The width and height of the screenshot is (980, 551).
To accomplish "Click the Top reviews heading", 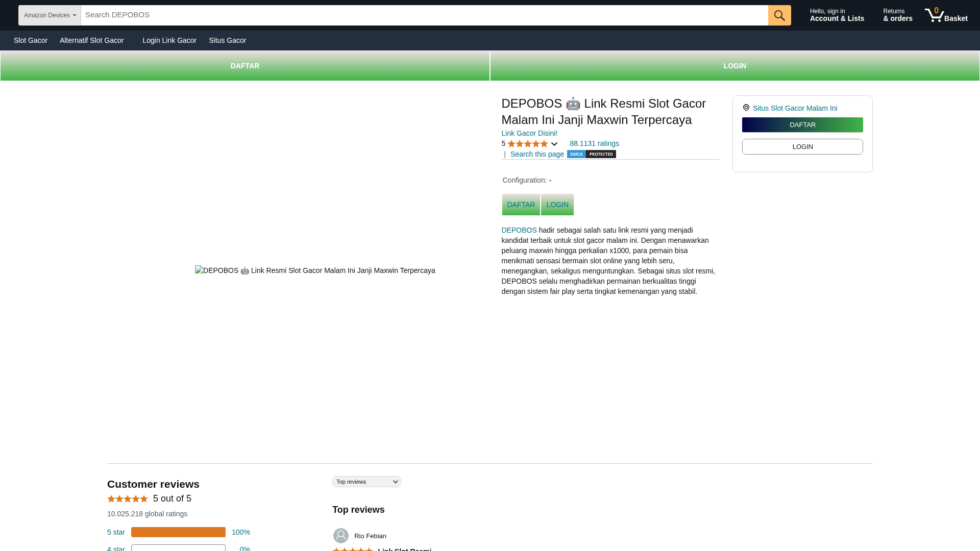I will pyautogui.click(x=358, y=510).
